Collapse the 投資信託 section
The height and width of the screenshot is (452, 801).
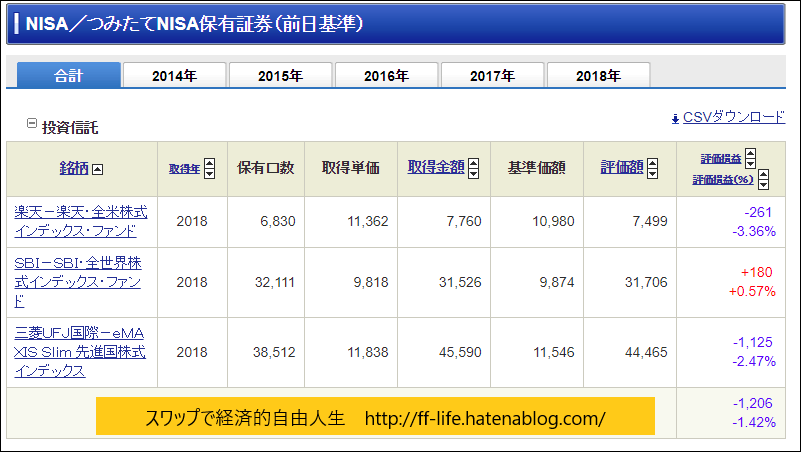pos(32,123)
